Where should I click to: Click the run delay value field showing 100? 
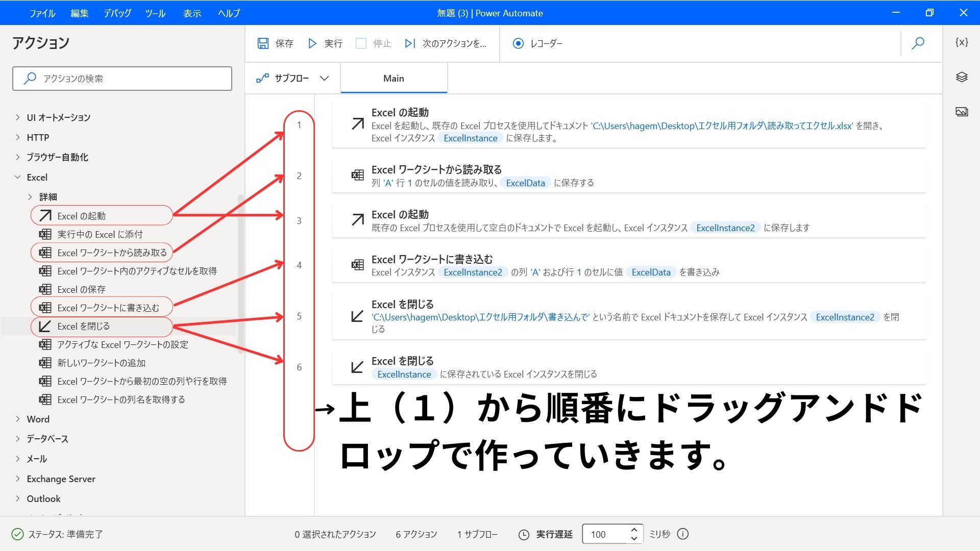click(605, 534)
